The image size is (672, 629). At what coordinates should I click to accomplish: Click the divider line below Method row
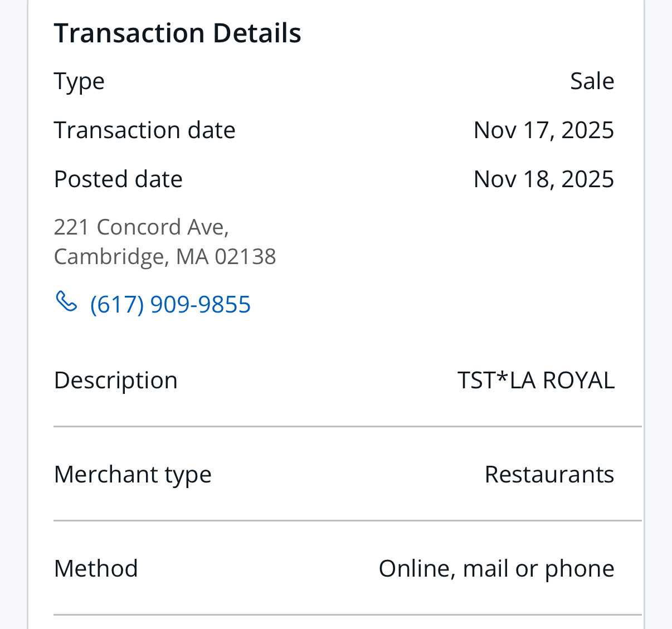(347, 615)
